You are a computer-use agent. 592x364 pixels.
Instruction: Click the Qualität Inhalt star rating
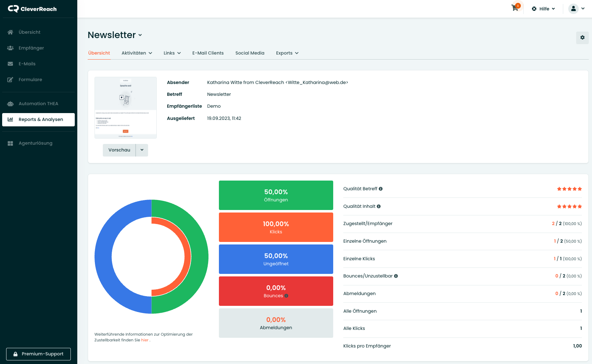click(x=569, y=206)
